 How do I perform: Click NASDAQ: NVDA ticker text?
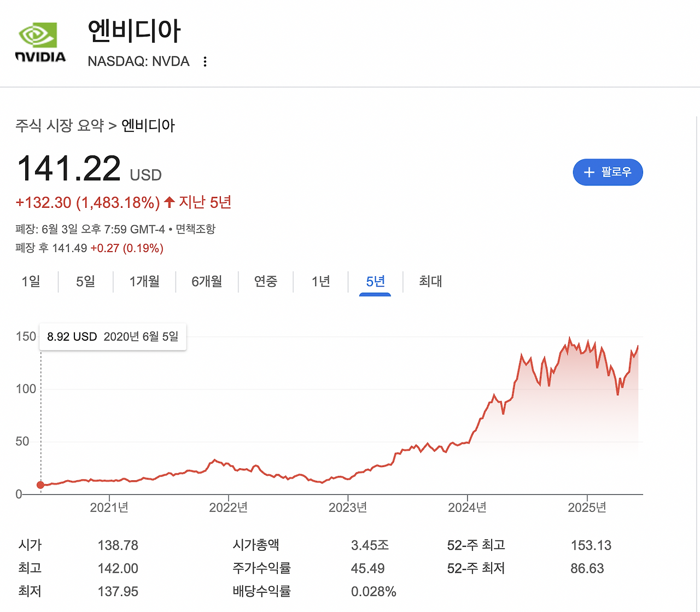point(138,61)
